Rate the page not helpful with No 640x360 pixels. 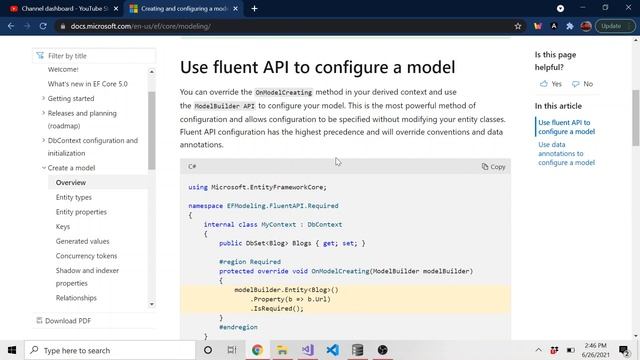582,84
